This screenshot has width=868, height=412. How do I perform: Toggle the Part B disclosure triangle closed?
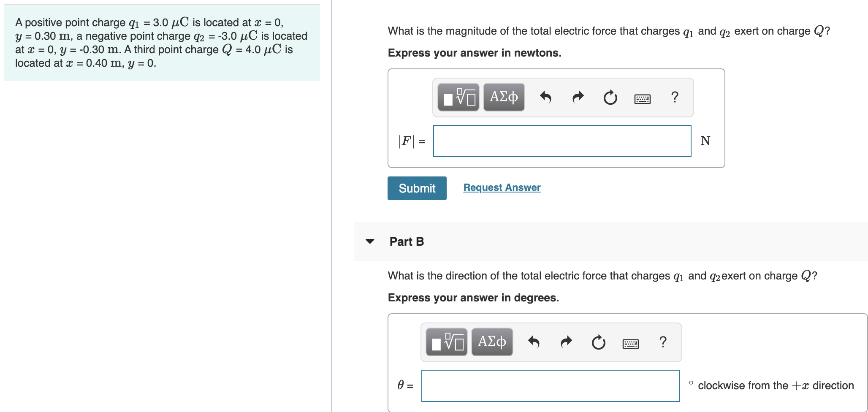(370, 241)
